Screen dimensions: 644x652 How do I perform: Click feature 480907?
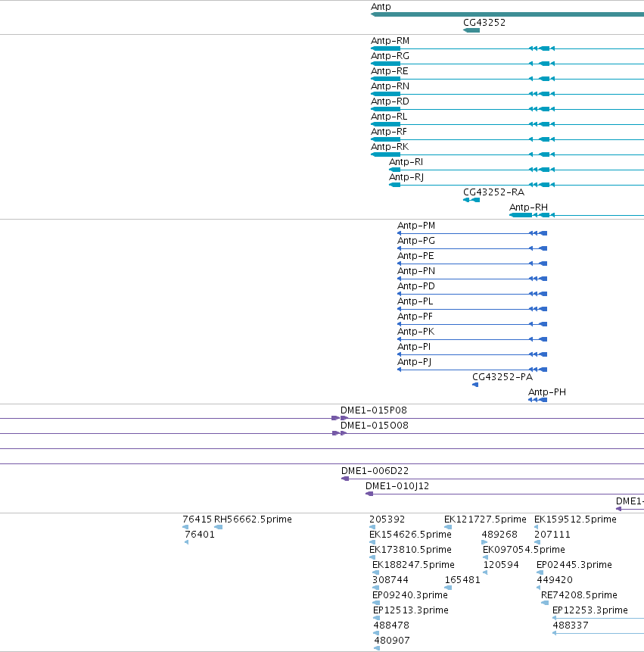[392, 641]
